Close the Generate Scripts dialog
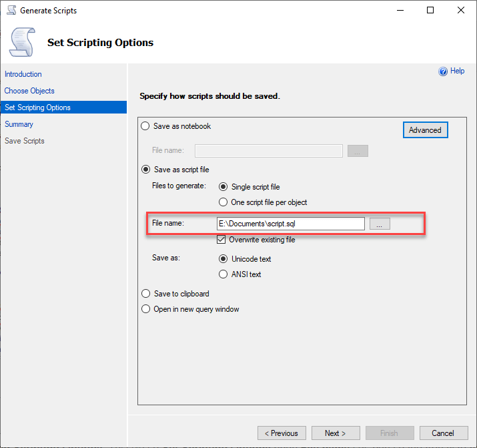 click(x=460, y=10)
